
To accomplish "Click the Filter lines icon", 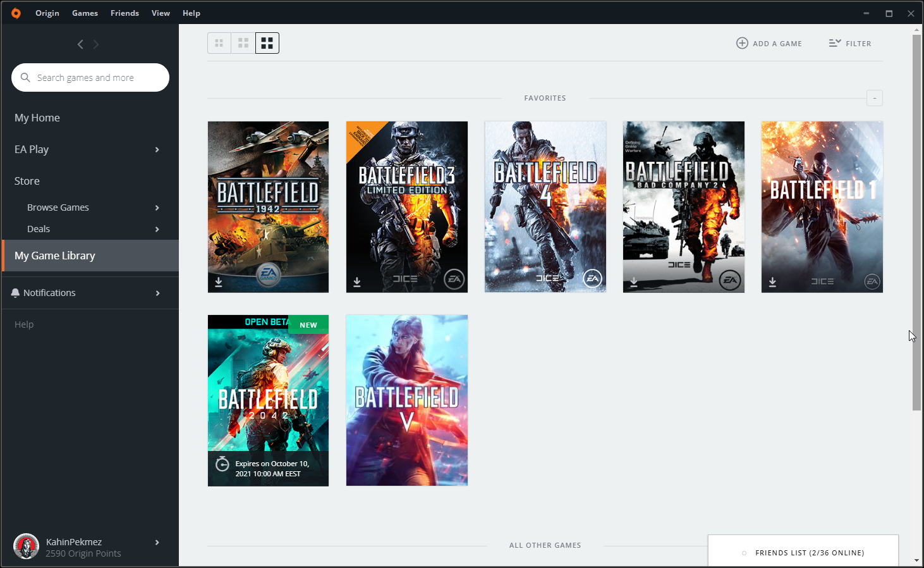I will coord(835,43).
